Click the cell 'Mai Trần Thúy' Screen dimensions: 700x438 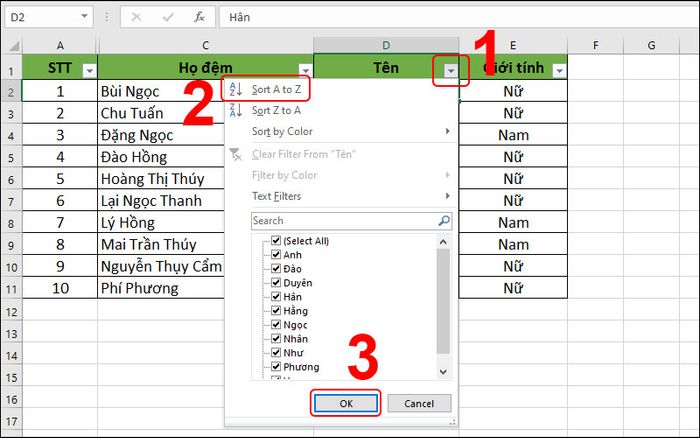point(161,245)
